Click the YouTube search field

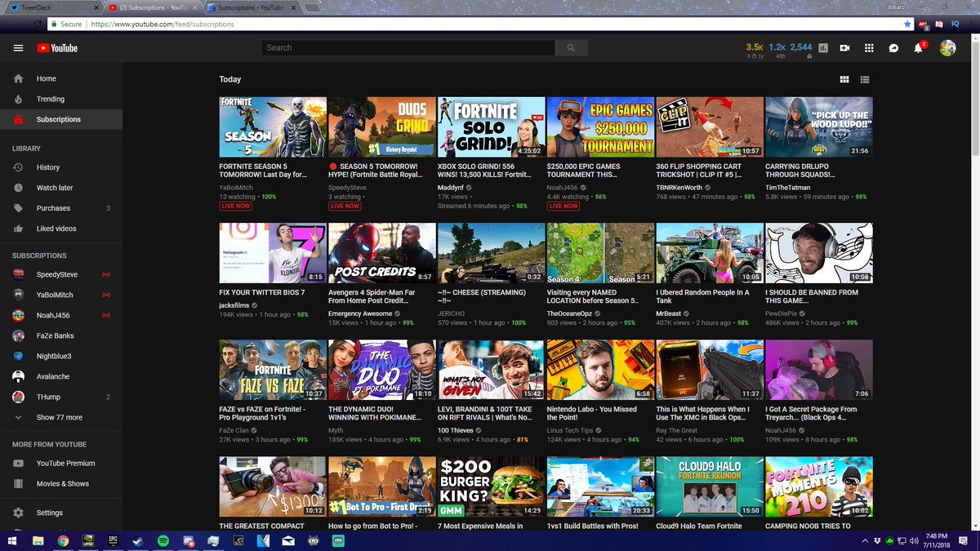408,48
